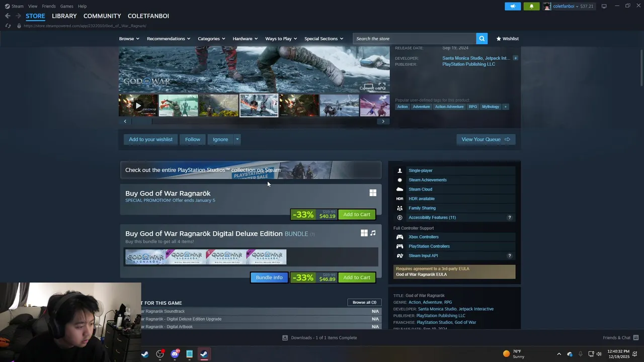Click the store search magnifier button
This screenshot has height=362, width=644.
pyautogui.click(x=482, y=39)
